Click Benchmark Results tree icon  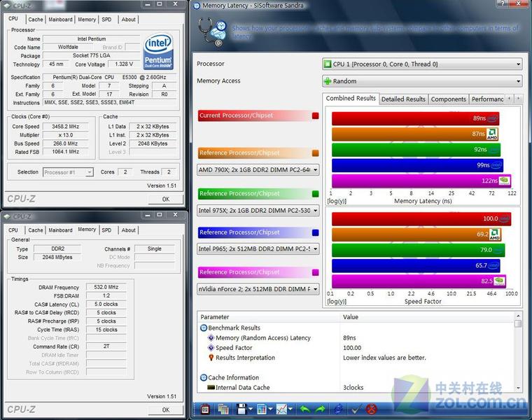(204, 328)
